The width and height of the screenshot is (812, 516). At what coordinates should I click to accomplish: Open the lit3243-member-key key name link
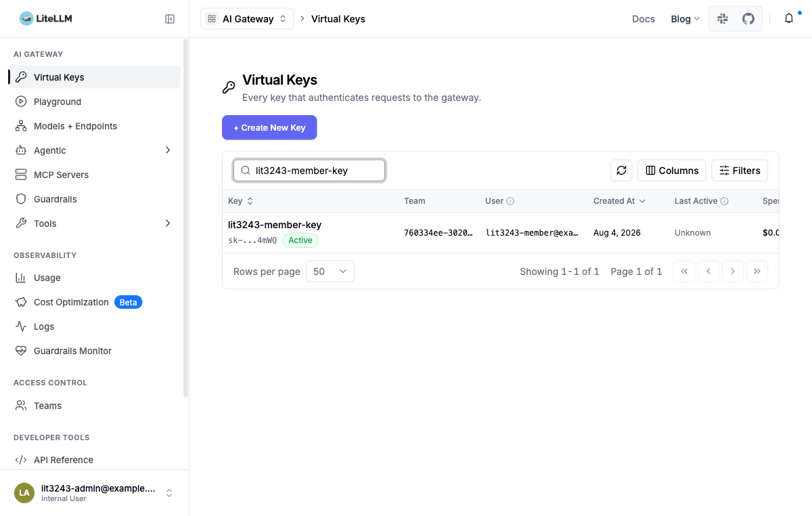pos(275,225)
